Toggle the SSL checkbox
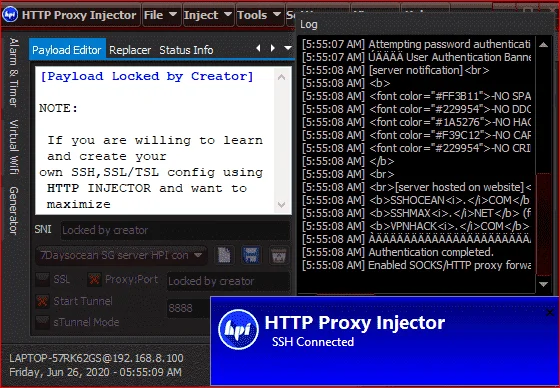Screen dimensions: 560x388 click(x=42, y=279)
